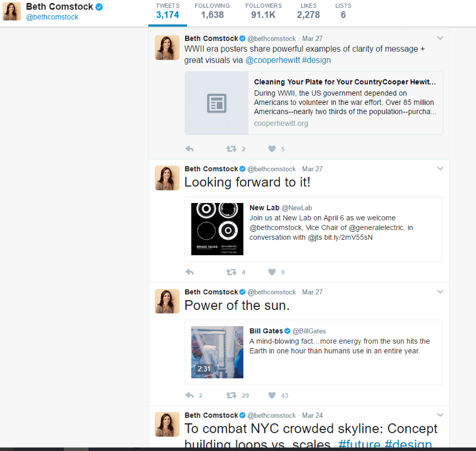Click verified badge next to header Beth Comstock
476x451 pixels.
(x=99, y=7)
